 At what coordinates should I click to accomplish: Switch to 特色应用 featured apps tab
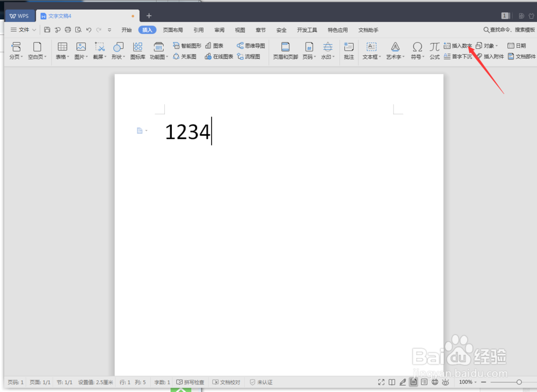tap(338, 30)
